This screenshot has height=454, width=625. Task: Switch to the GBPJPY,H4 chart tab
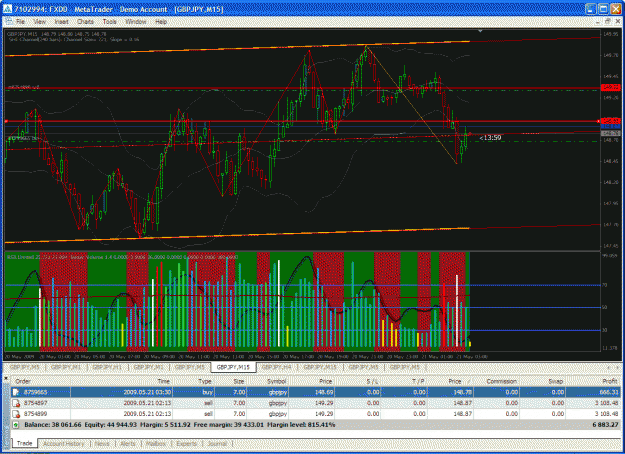[x=276, y=367]
